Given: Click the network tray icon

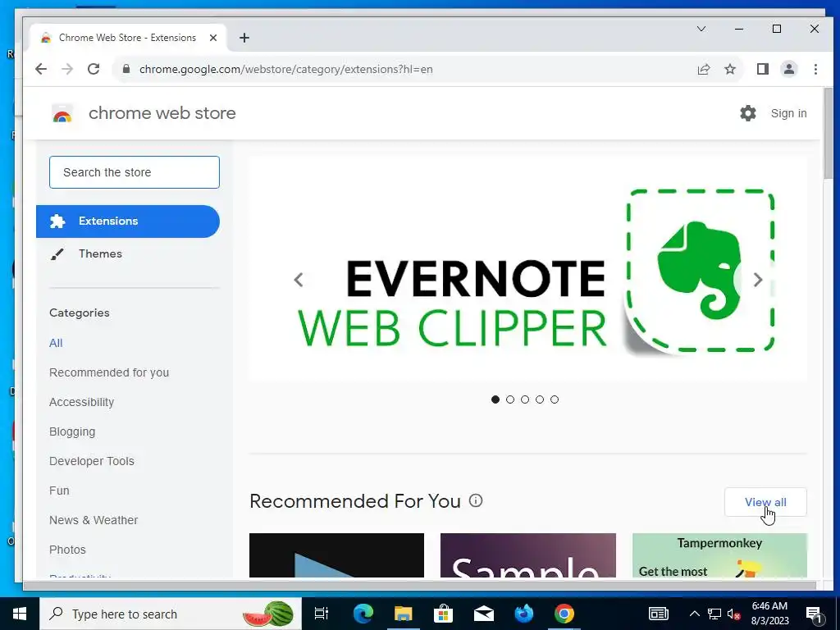Looking at the screenshot, I should (x=714, y=614).
